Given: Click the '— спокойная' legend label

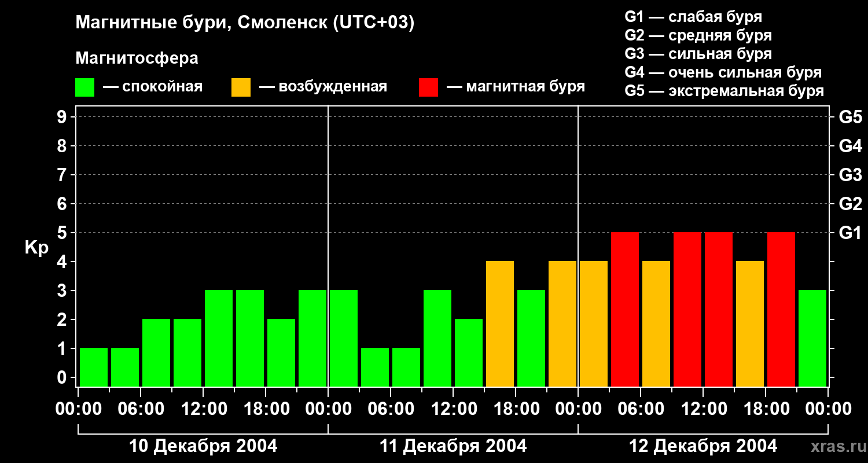Looking at the screenshot, I should [x=153, y=87].
